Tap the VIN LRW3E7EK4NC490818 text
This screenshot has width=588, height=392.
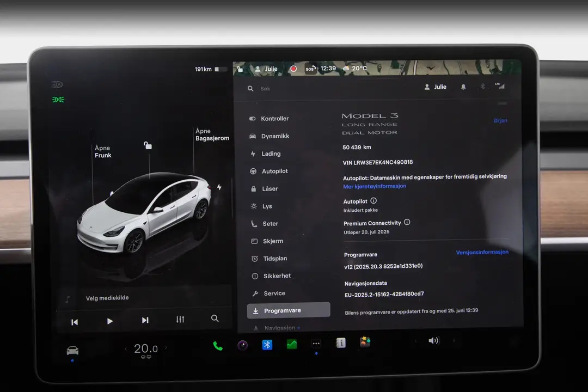coord(378,162)
